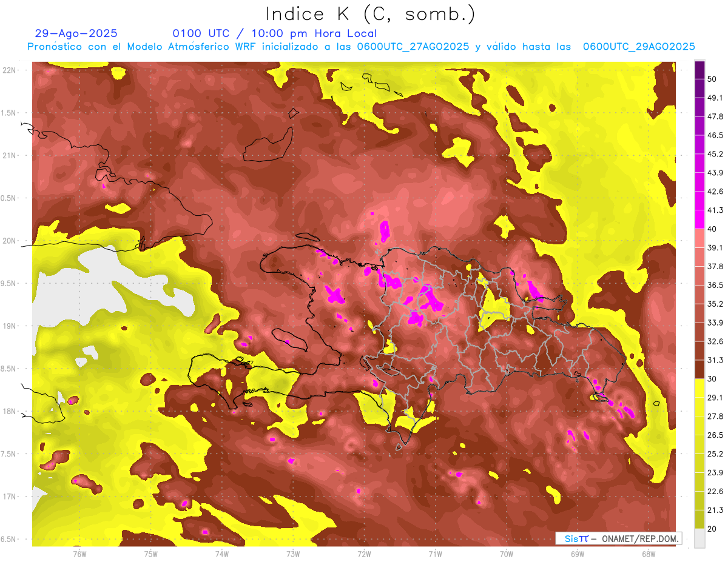This screenshot has height=562, width=728.
Task: Click the '71W' longitude label
Action: pyautogui.click(x=435, y=553)
